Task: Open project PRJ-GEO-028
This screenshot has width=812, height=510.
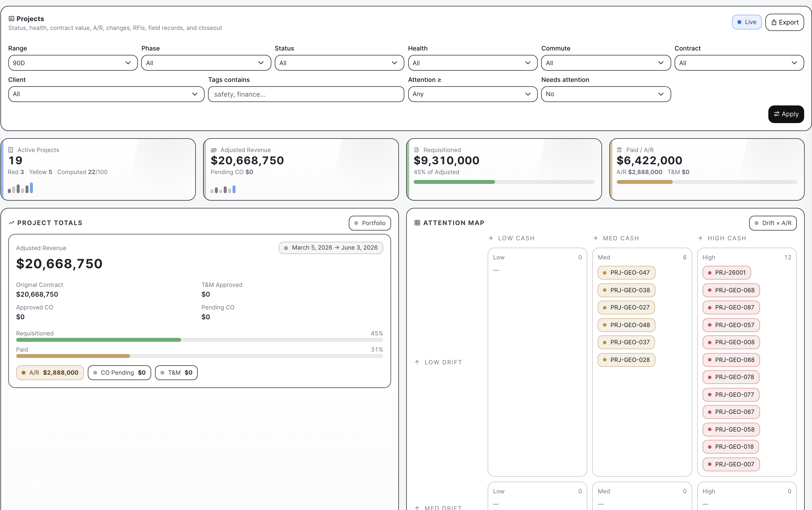Action: pos(626,360)
